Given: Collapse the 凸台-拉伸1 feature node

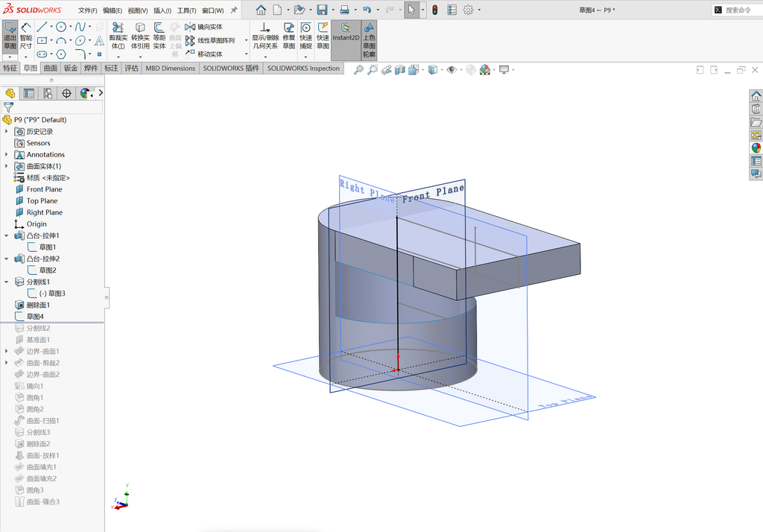Looking at the screenshot, I should click(x=6, y=235).
